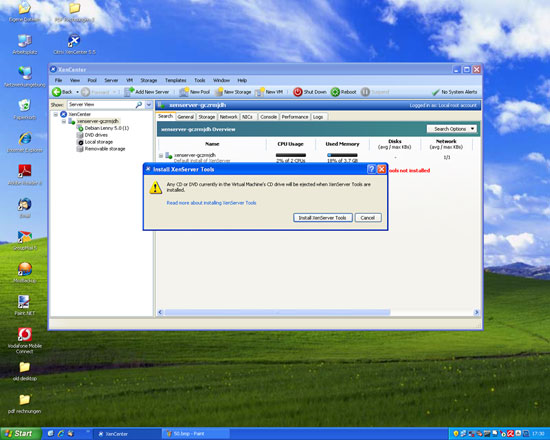The width and height of the screenshot is (550, 440).
Task: Collapse the XenCenter root tree node
Action: point(56,114)
